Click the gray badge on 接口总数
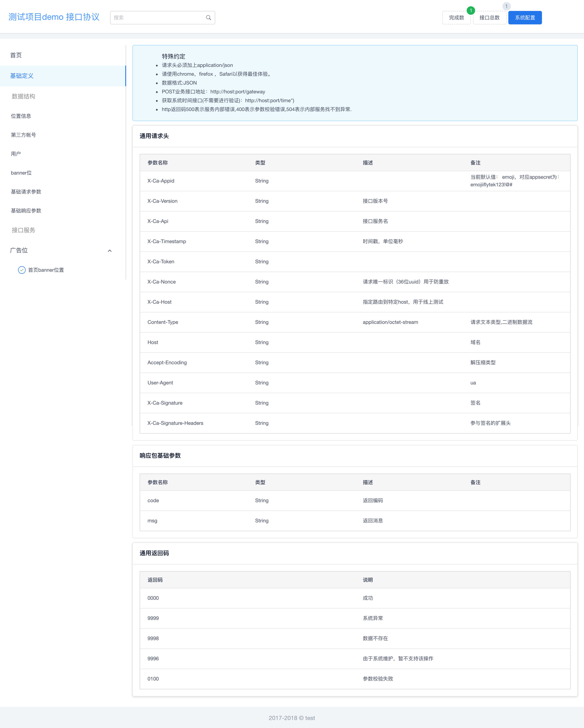The width and height of the screenshot is (584, 728). 506,7
